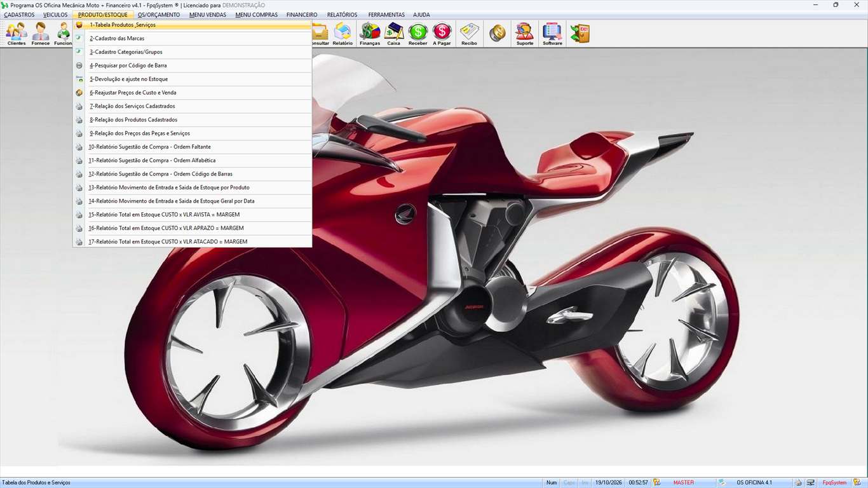Open the Fornece suppliers icon
The height and width of the screenshot is (488, 868).
tap(41, 34)
